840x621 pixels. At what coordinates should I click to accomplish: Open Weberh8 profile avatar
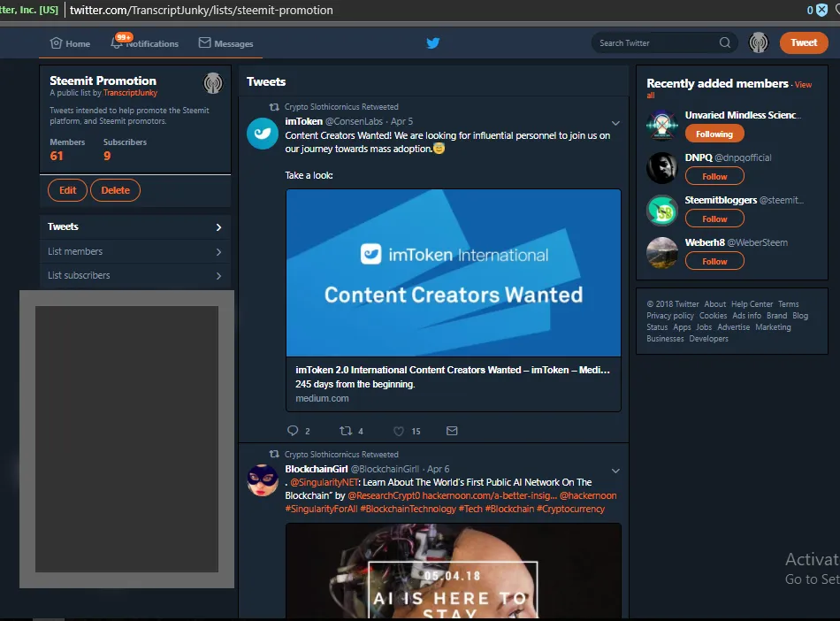(x=662, y=252)
